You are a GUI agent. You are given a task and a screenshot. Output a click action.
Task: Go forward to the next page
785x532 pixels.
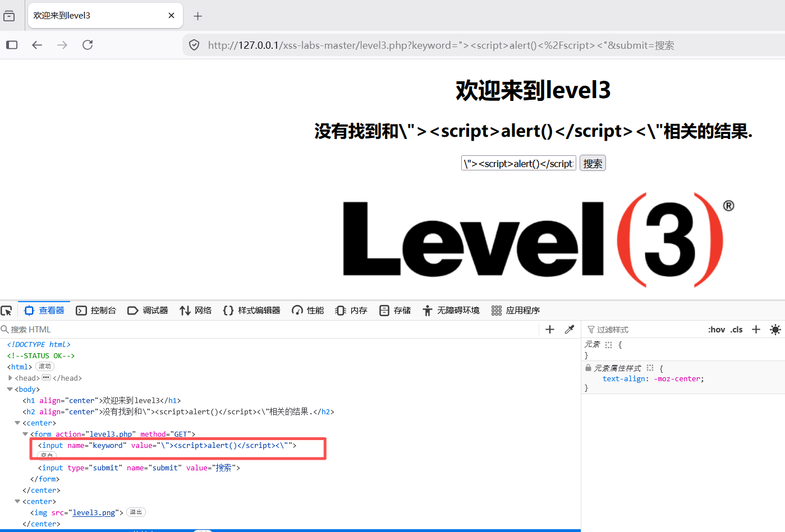(62, 45)
